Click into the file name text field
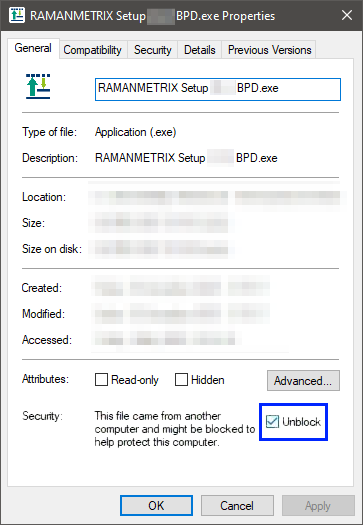363x525 pixels. click(x=218, y=89)
